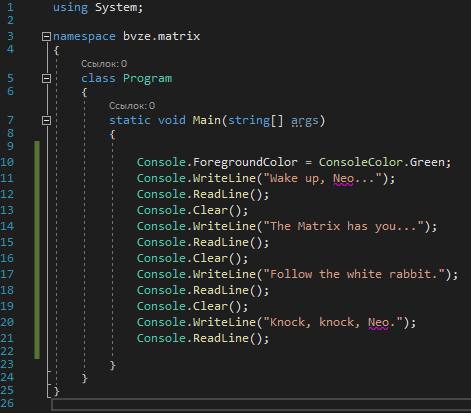
Task: Click the "Follow the white rabbit." string
Action: click(354, 274)
